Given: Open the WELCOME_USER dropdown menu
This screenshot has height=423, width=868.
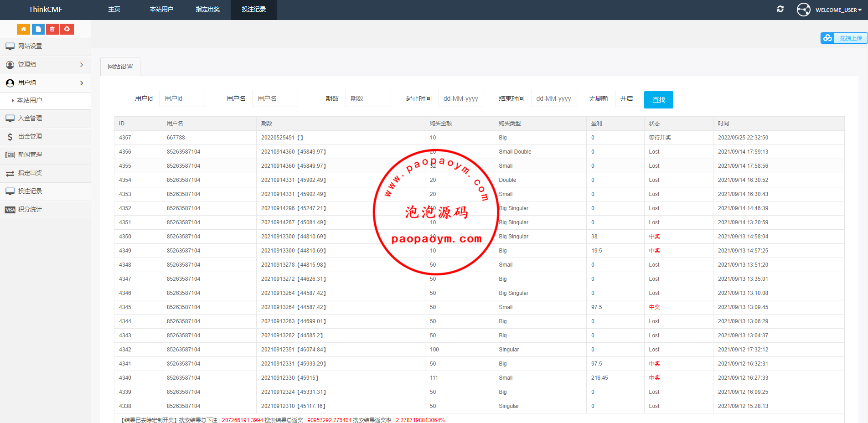Looking at the screenshot, I should pyautogui.click(x=838, y=10).
